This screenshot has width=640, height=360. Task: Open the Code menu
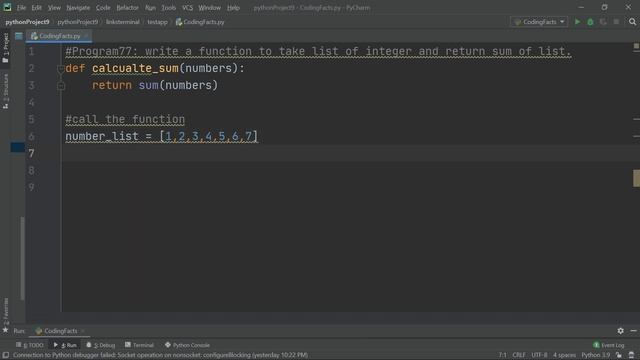coord(103,7)
